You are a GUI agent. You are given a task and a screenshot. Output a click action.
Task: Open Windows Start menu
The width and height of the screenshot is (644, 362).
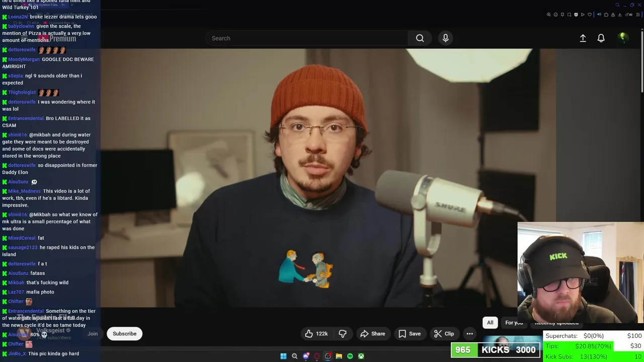(283, 356)
